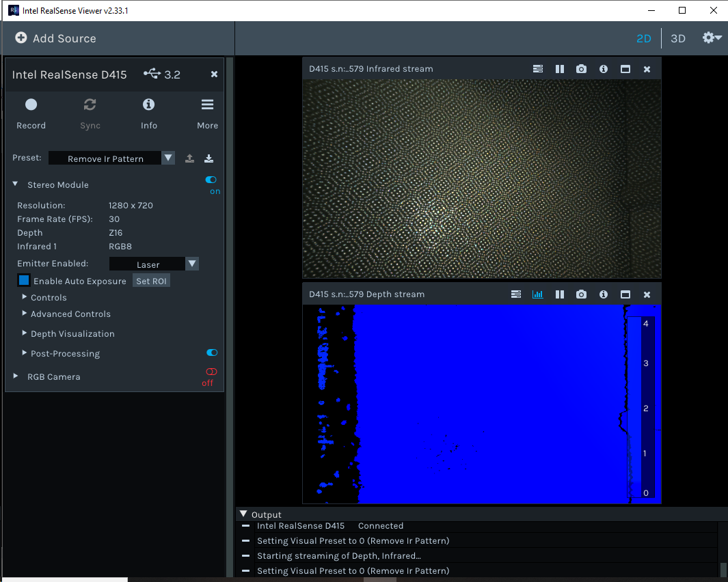Close the Infrared stream panel
Viewport: 728px width, 582px height.
pos(647,69)
